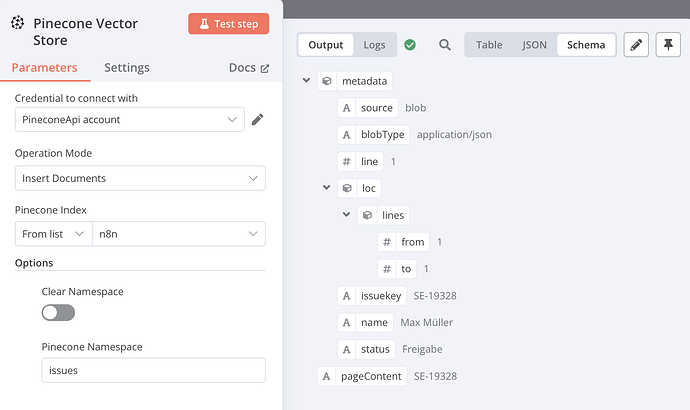The width and height of the screenshot is (690, 410).
Task: Toggle the Clear Namespace switch
Action: tap(58, 313)
